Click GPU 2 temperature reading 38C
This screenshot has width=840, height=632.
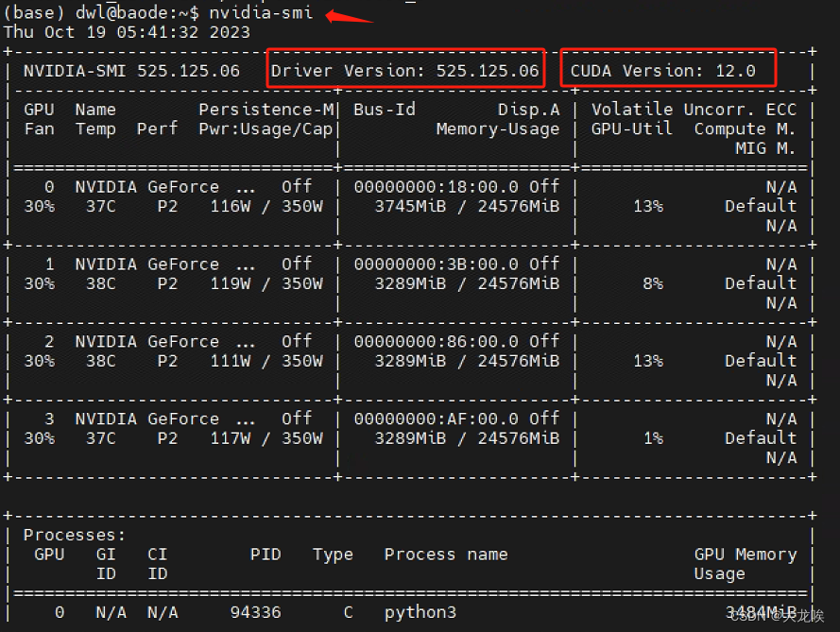point(99,360)
